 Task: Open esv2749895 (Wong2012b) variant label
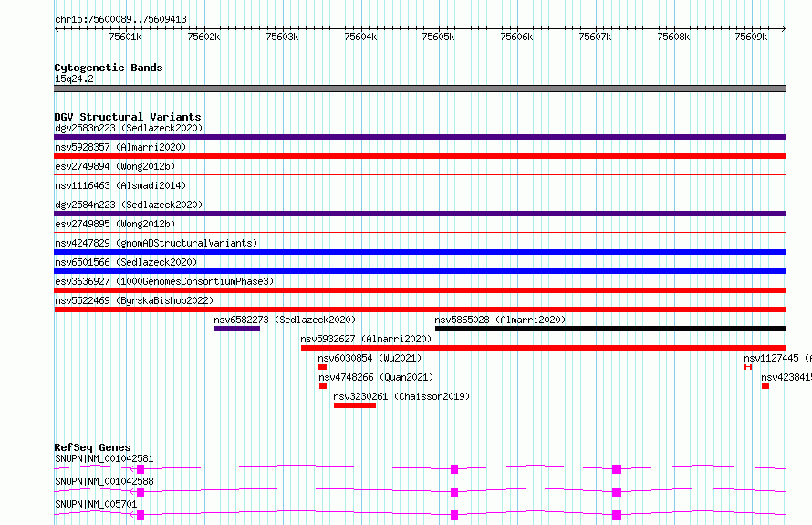(115, 224)
